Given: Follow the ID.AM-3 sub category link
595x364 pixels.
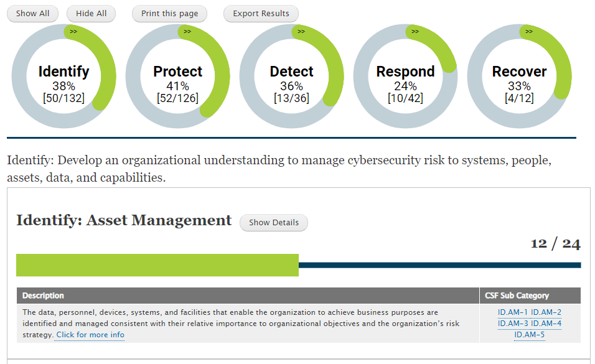Looking at the screenshot, I should [513, 324].
